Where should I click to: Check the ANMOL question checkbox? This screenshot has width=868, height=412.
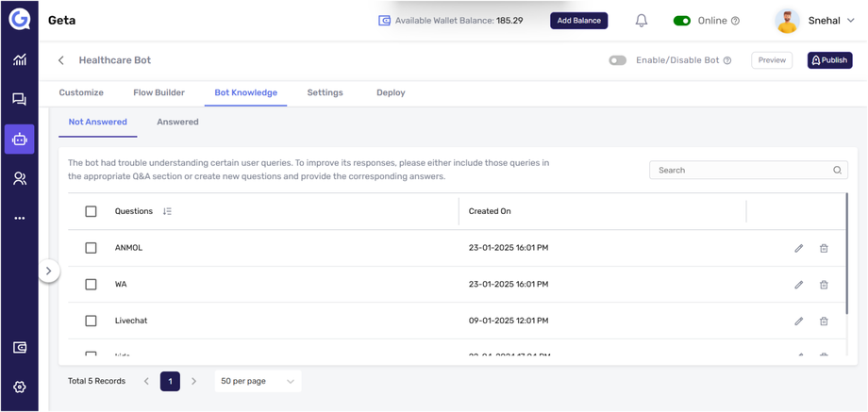click(x=91, y=248)
